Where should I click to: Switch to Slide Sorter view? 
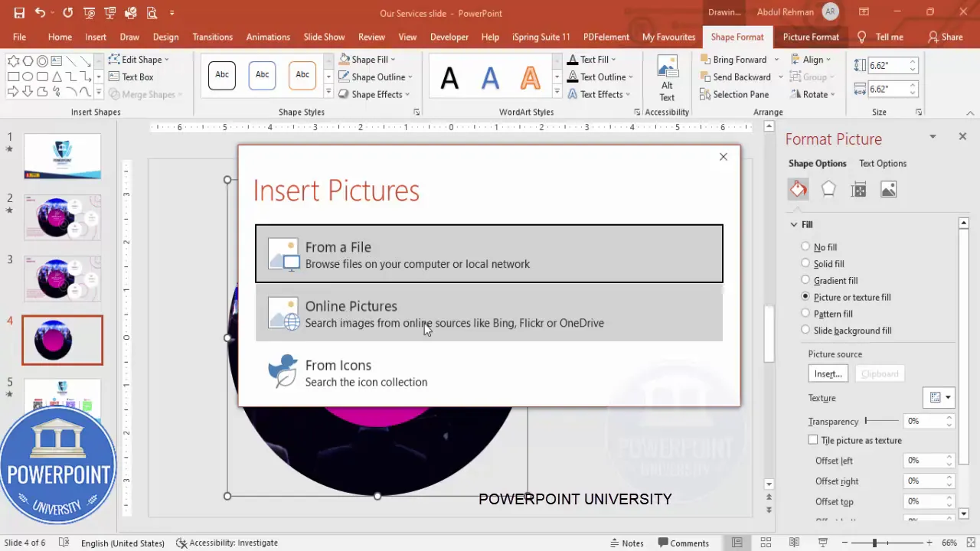766,543
